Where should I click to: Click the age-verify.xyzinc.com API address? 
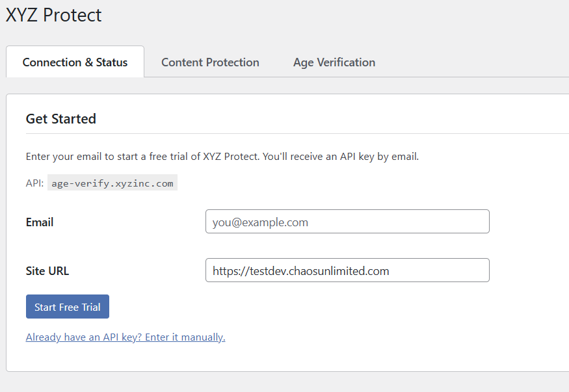coord(112,182)
